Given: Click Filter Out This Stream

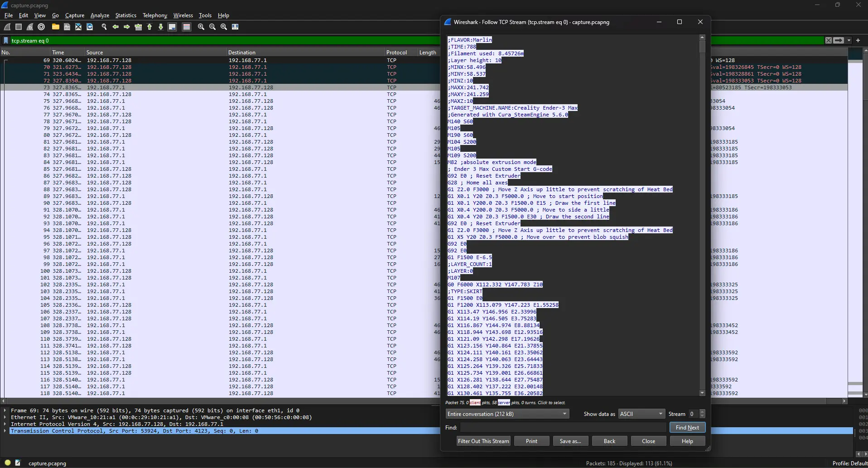Looking at the screenshot, I should click(483, 441).
